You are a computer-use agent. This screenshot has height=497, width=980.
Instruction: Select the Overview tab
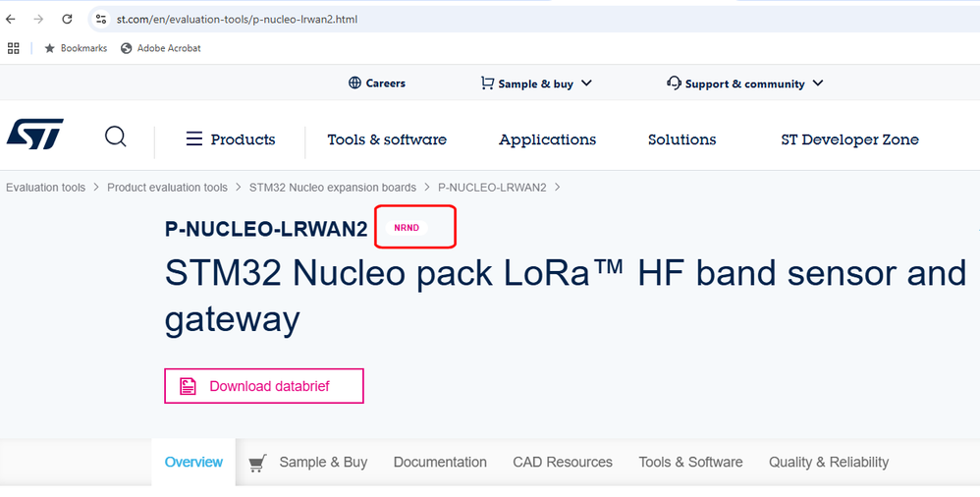click(193, 462)
